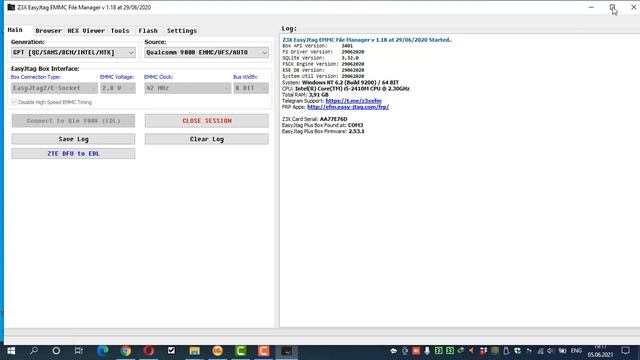
Task: Click the Box API Version 3401 line
Action: point(318,46)
